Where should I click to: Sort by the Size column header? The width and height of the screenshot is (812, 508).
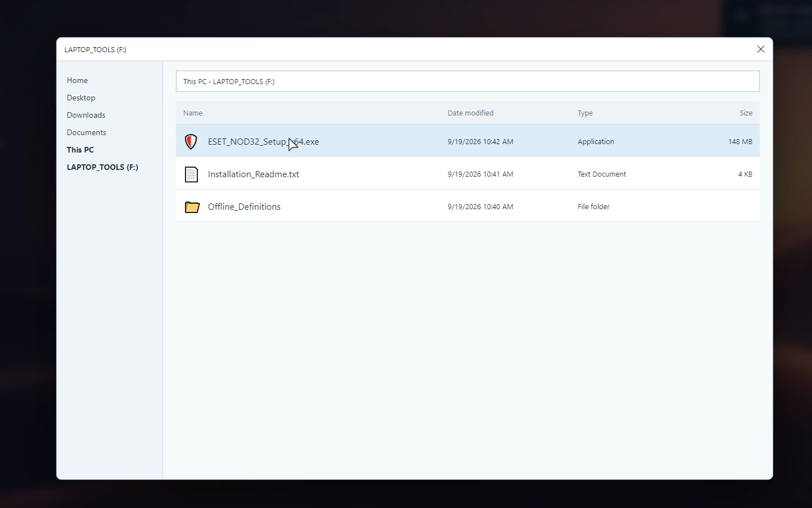[x=746, y=113]
